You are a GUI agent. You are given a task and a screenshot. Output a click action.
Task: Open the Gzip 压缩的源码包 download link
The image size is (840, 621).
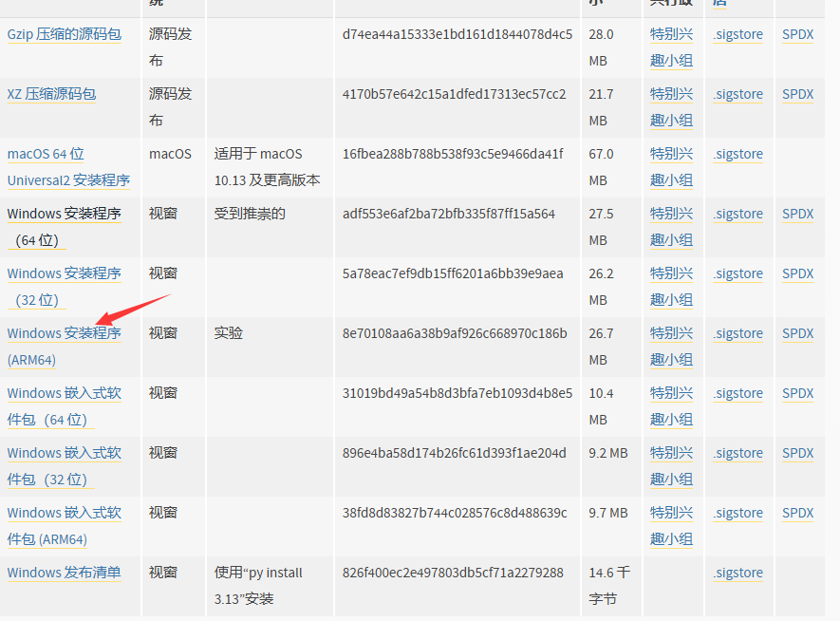tap(65, 34)
